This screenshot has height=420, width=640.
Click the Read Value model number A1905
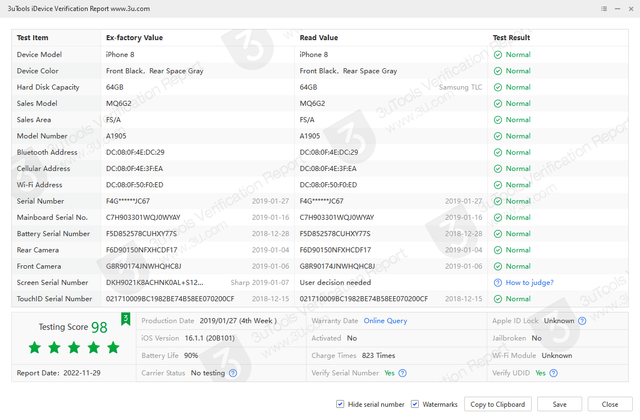point(310,136)
